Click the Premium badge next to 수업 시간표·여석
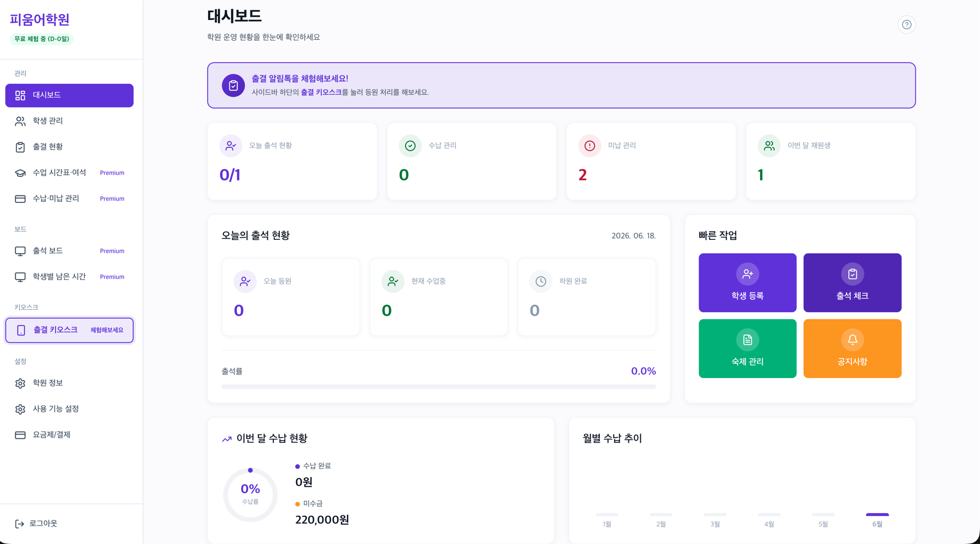Screen dimensions: 980x544 point(112,173)
